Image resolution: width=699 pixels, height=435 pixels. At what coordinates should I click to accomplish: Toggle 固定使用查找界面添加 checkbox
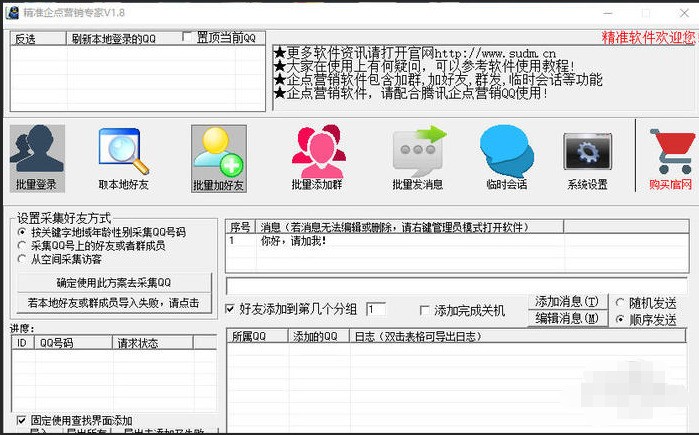point(21,420)
